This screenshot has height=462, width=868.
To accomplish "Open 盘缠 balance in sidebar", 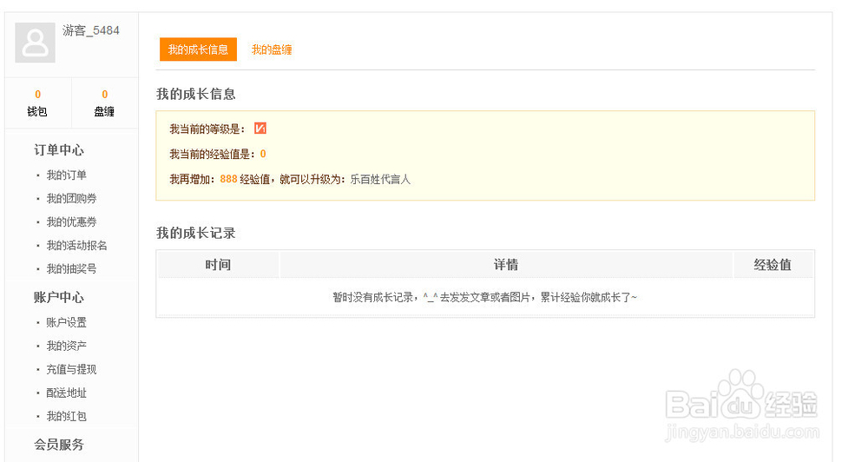I will pyautogui.click(x=105, y=103).
